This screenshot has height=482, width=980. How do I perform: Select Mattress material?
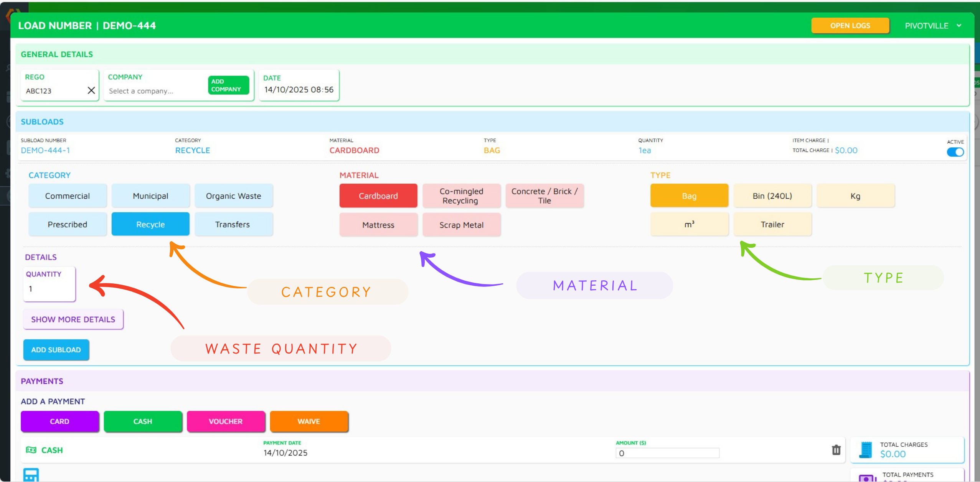[378, 225]
